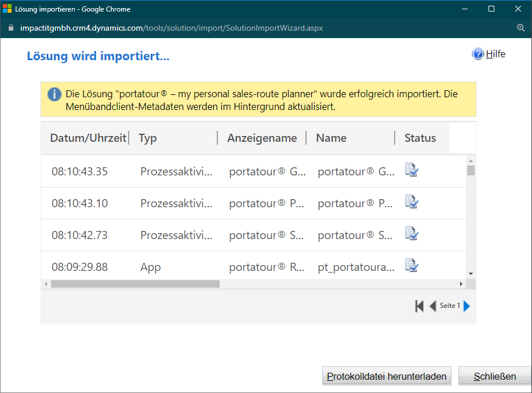This screenshot has height=393, width=532.
Task: Click status icon for App row
Action: click(x=411, y=266)
